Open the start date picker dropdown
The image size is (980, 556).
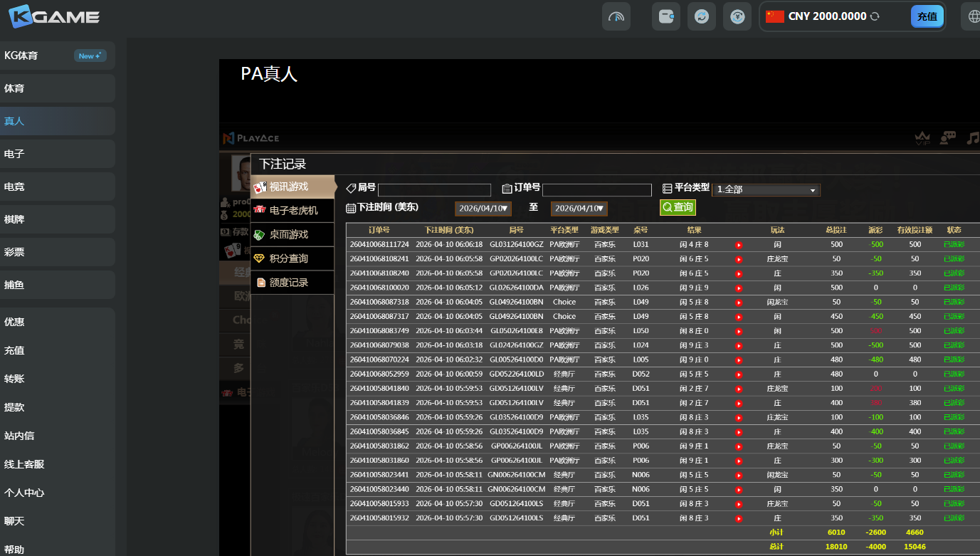point(482,209)
